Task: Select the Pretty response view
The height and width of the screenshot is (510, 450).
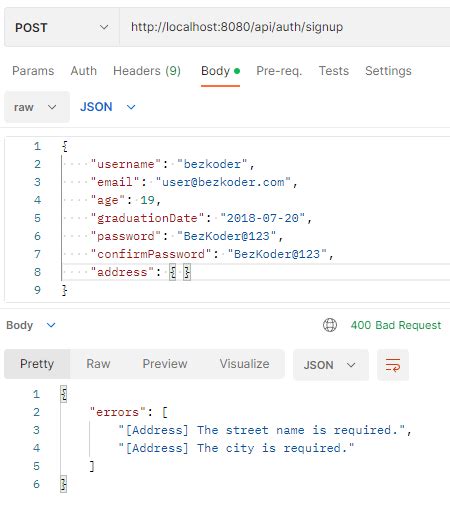Action: pos(37,364)
